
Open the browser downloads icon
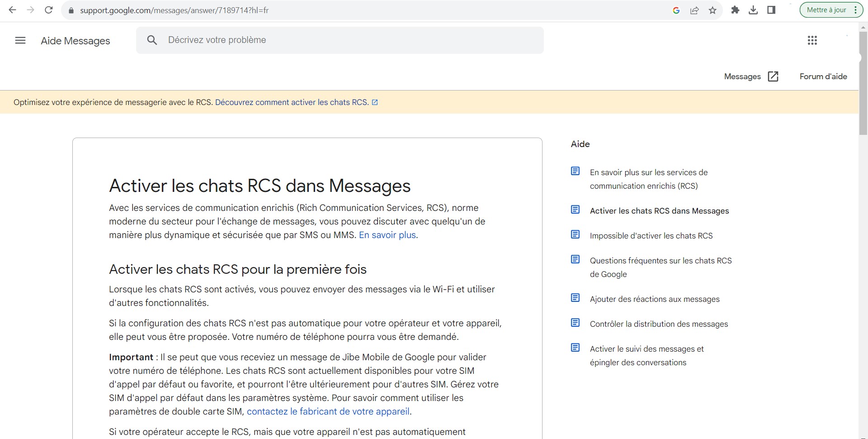coord(753,10)
